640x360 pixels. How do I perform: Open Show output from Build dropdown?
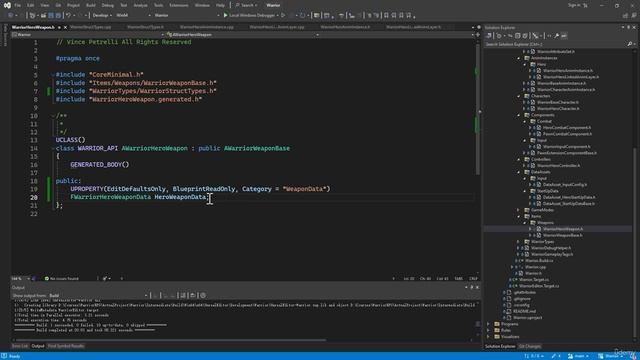pyautogui.click(x=98, y=296)
